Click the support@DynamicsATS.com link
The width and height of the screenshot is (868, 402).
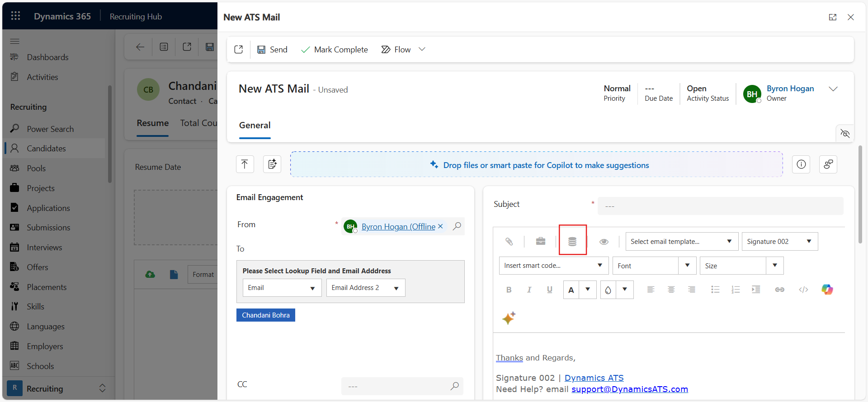point(630,389)
